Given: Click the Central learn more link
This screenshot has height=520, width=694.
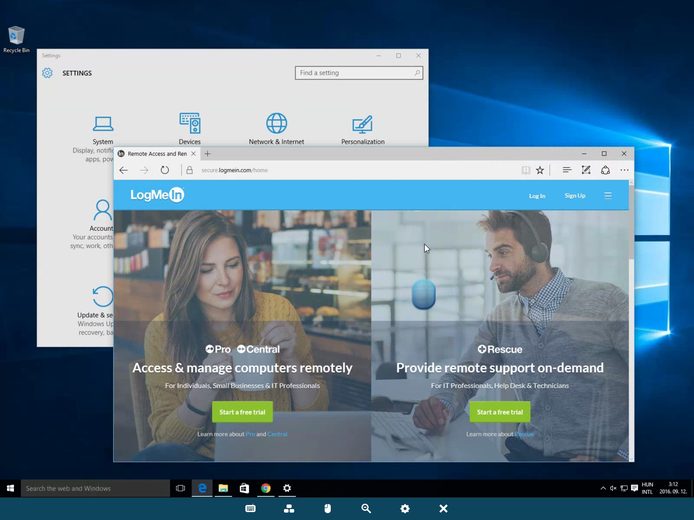Looking at the screenshot, I should click(278, 434).
